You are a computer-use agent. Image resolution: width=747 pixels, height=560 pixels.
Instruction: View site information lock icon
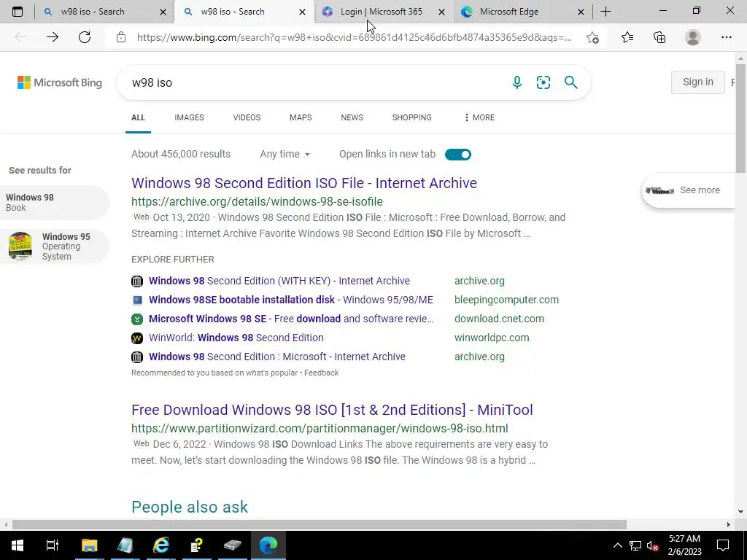(x=121, y=37)
